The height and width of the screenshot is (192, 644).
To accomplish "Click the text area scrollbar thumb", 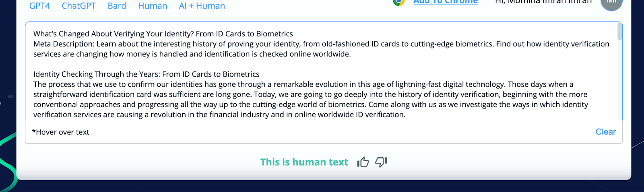I will (x=620, y=31).
